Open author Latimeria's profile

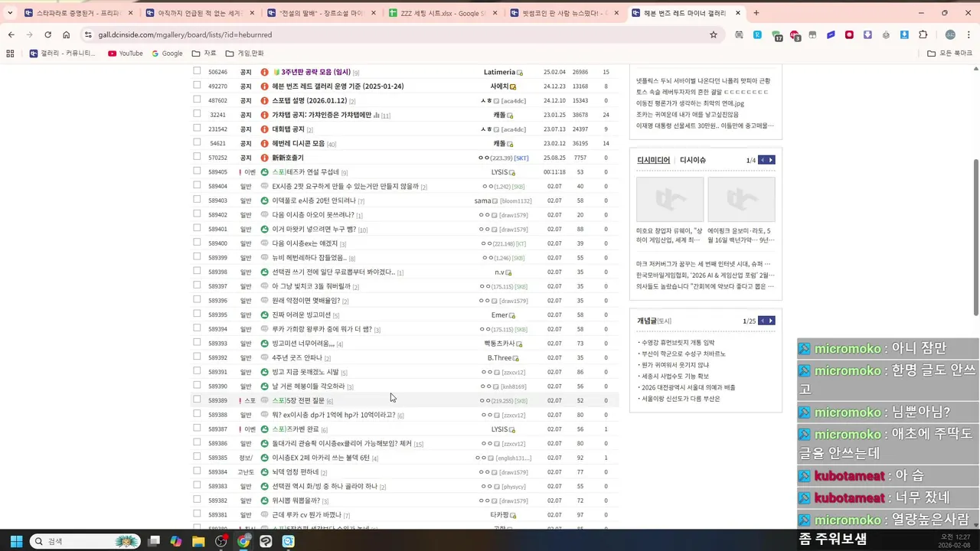click(499, 72)
